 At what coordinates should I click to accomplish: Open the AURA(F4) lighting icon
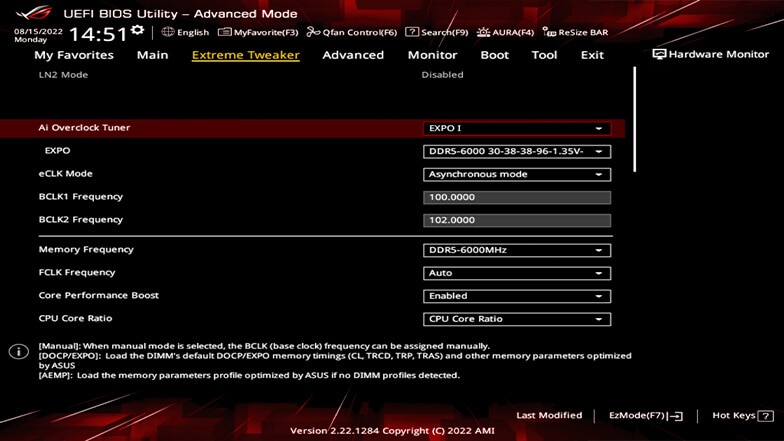coord(483,32)
